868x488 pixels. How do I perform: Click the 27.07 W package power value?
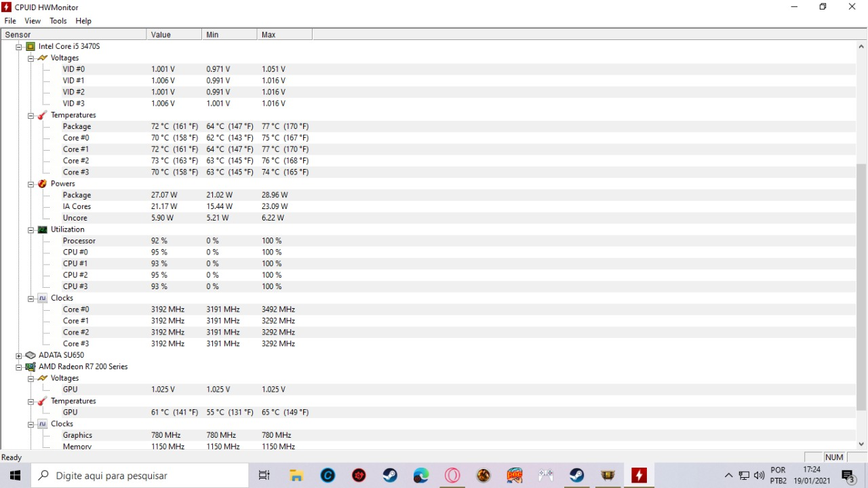tap(164, 195)
